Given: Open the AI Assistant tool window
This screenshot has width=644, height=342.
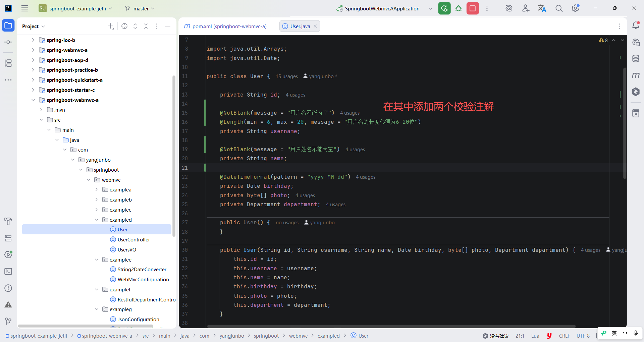Looking at the screenshot, I should point(636,42).
